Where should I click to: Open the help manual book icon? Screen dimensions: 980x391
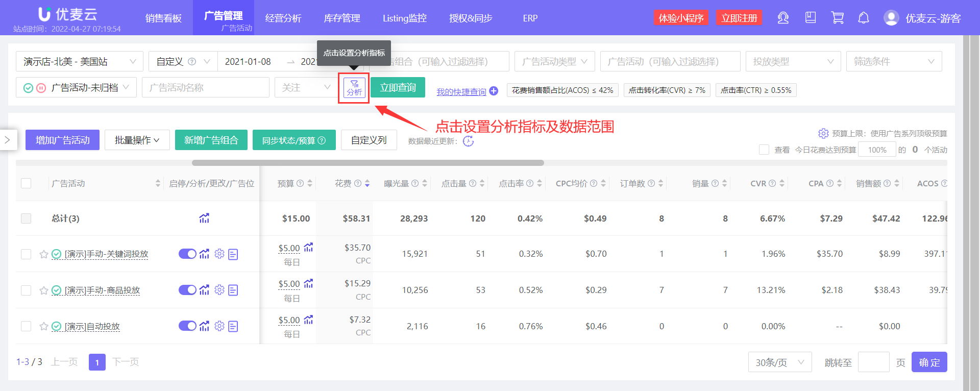(811, 18)
